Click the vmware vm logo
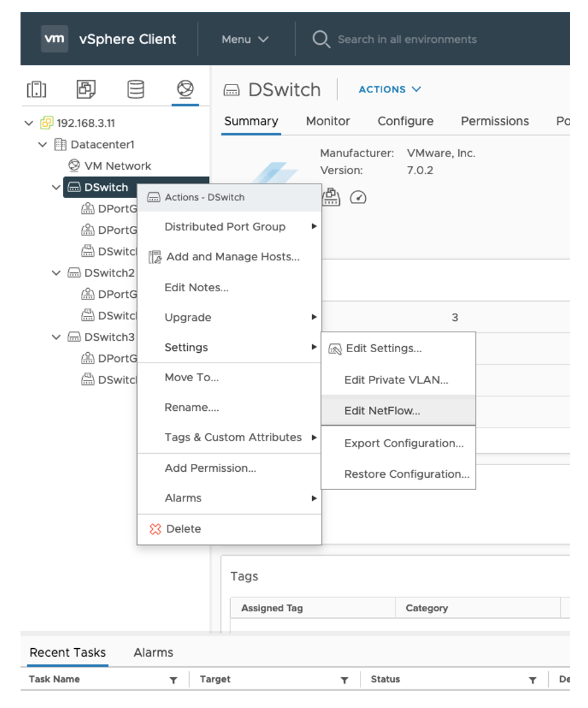This screenshot has height=708, width=588. [54, 39]
